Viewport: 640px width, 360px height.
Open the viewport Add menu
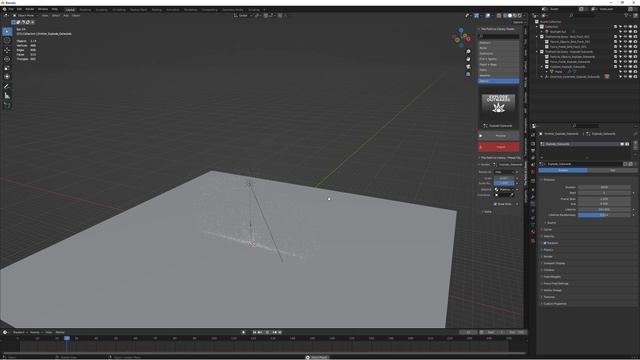(x=66, y=16)
